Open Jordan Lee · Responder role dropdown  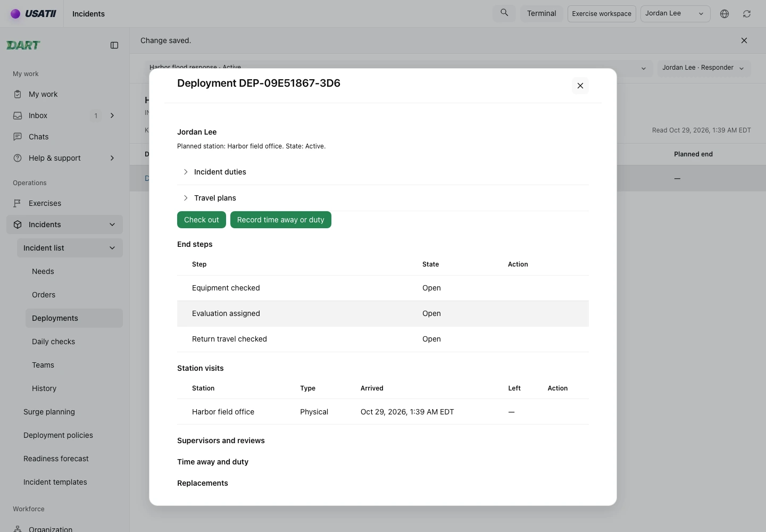(x=704, y=68)
